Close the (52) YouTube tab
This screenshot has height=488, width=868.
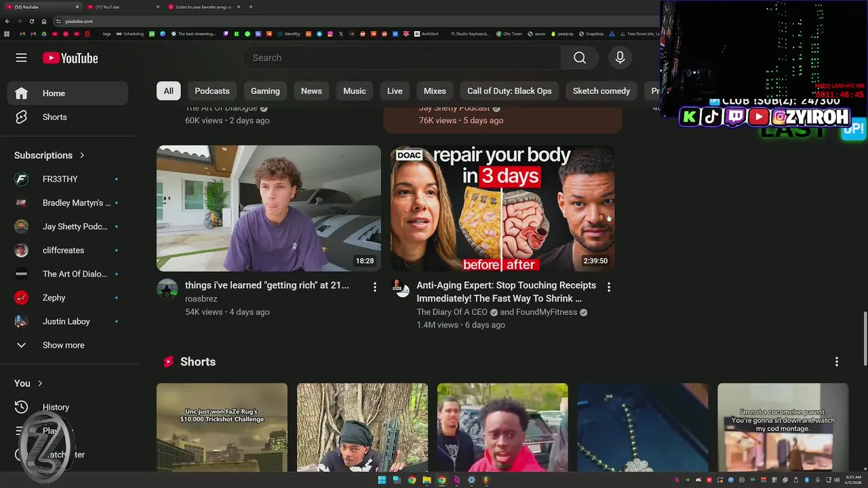pos(77,7)
